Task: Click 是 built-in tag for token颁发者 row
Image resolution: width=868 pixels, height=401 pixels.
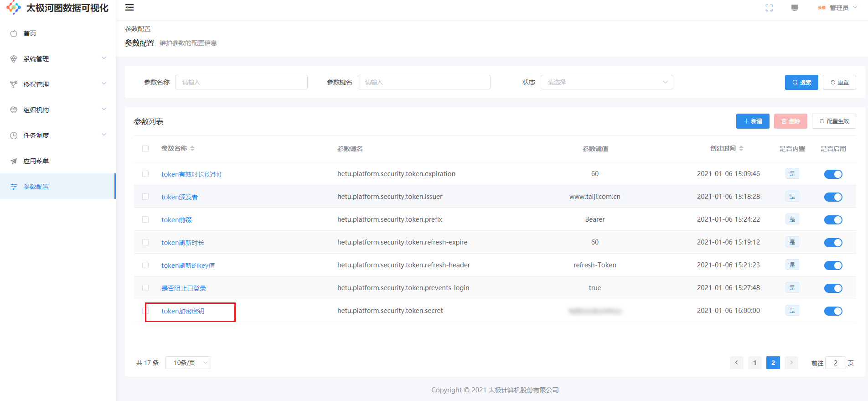Action: pyautogui.click(x=792, y=197)
